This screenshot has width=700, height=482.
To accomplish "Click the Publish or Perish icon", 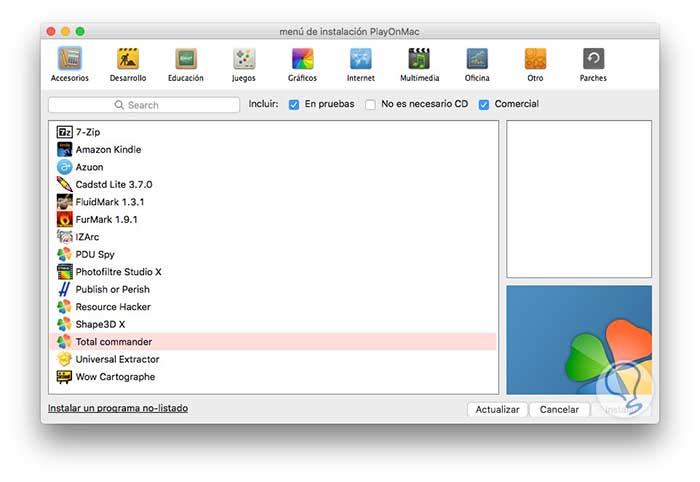I will point(64,289).
